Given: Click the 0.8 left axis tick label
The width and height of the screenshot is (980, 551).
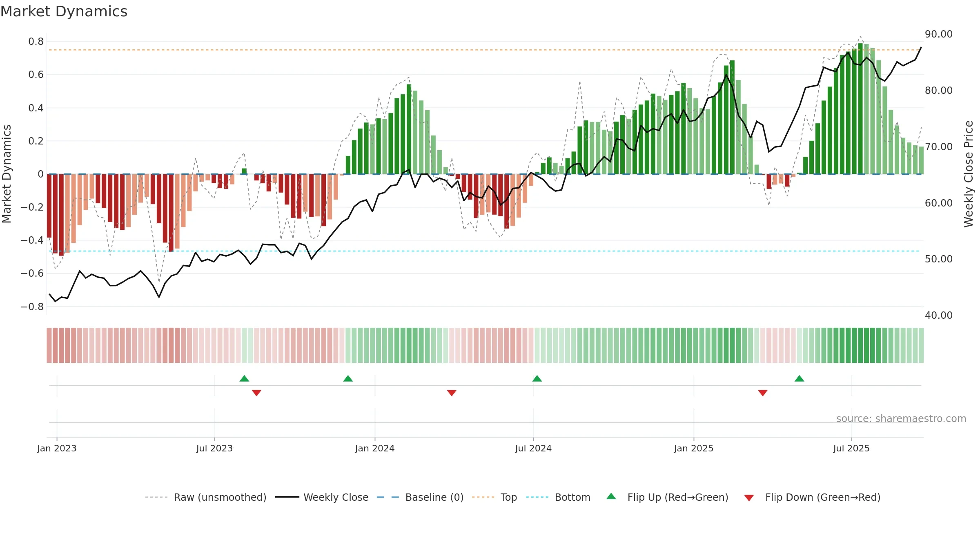Looking at the screenshot, I should tap(36, 42).
